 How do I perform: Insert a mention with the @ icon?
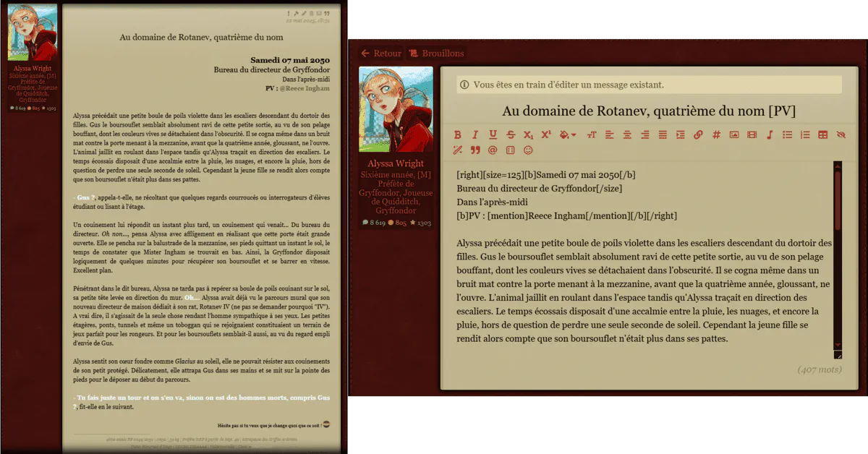[493, 150]
